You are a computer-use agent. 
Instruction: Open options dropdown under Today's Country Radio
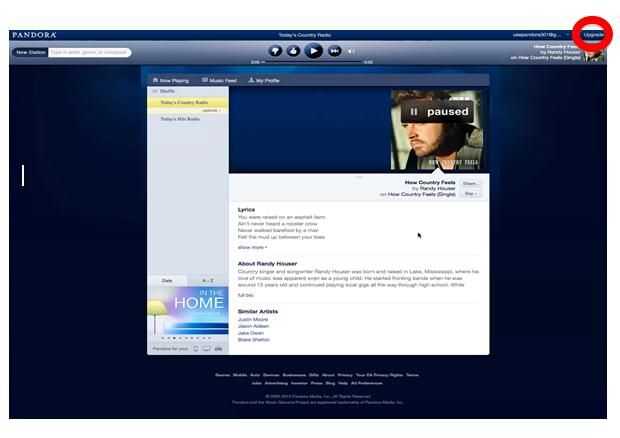(x=212, y=111)
